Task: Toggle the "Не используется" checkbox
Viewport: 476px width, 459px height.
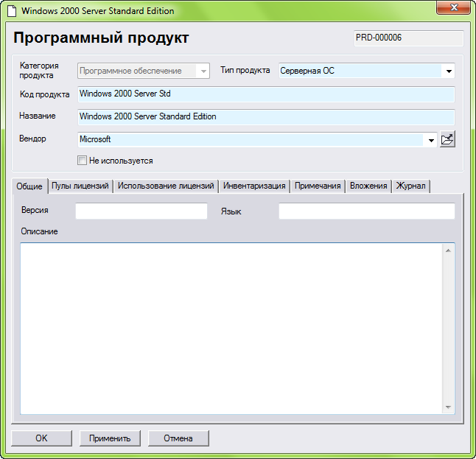Action: [x=82, y=161]
